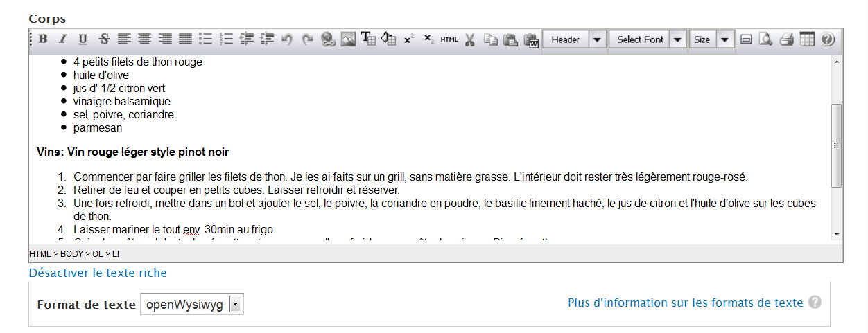Open the Size dropdown
The height and width of the screenshot is (333, 868).
click(x=725, y=39)
